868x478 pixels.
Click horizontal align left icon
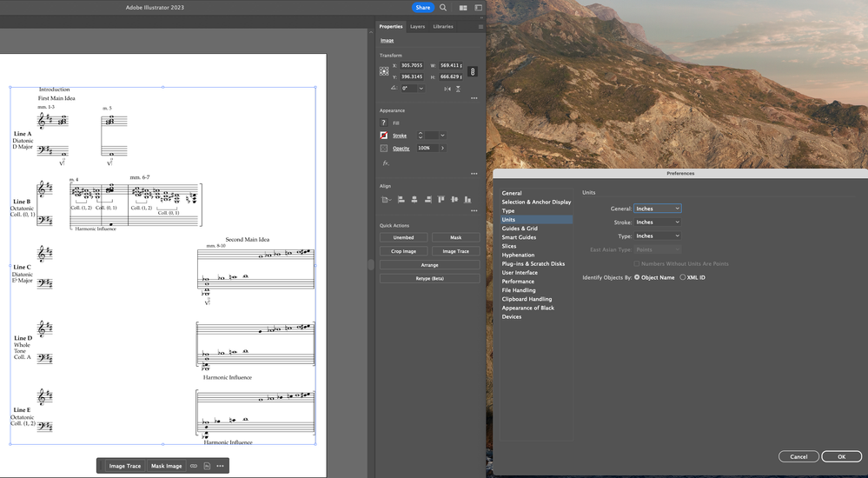(x=401, y=199)
